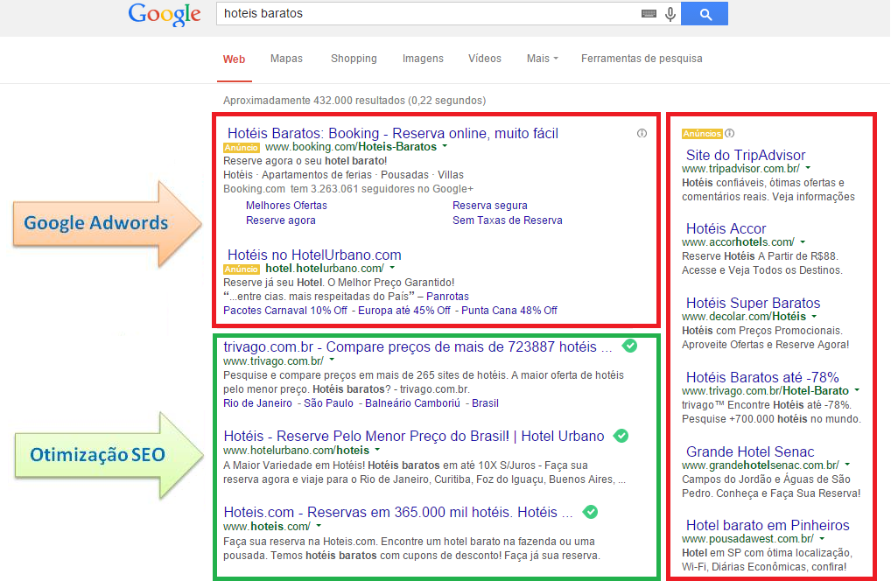Click the blue search magnifier button
This screenshot has width=891, height=588.
[x=705, y=14]
